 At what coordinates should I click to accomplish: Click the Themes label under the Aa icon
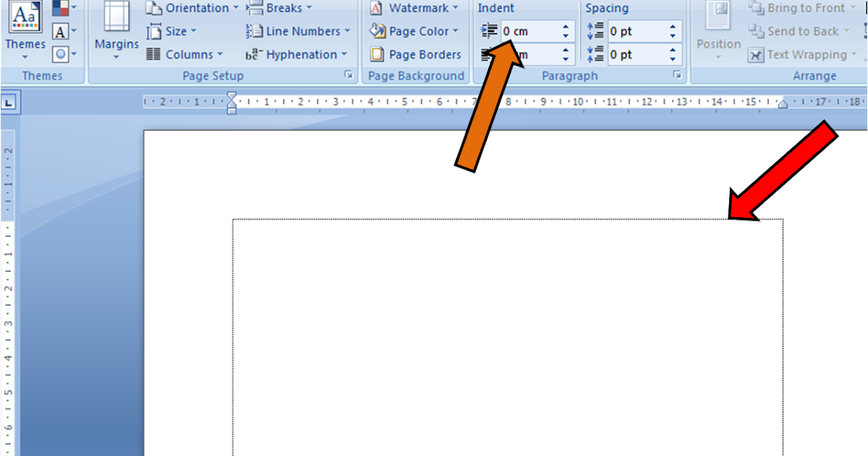click(x=24, y=44)
